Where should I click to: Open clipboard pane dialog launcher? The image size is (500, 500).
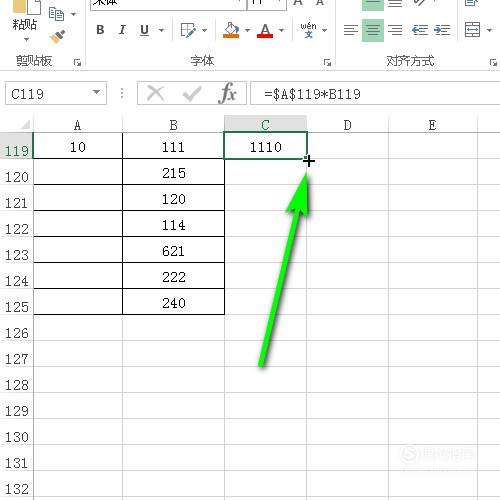pyautogui.click(x=77, y=62)
